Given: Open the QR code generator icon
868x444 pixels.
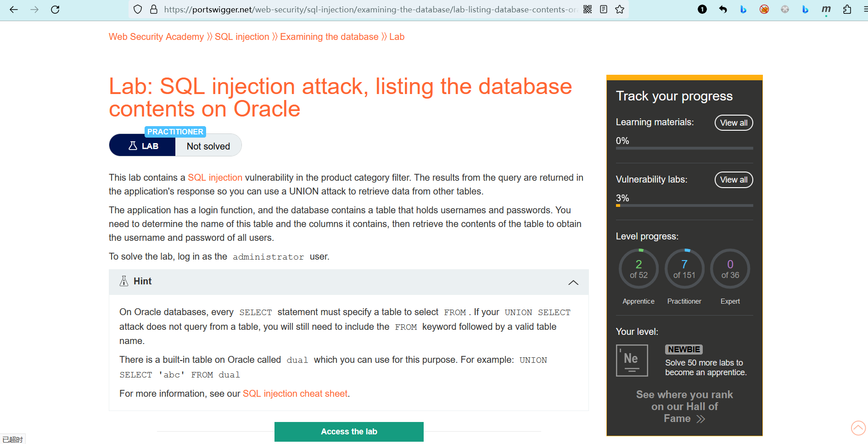Looking at the screenshot, I should pos(588,9).
